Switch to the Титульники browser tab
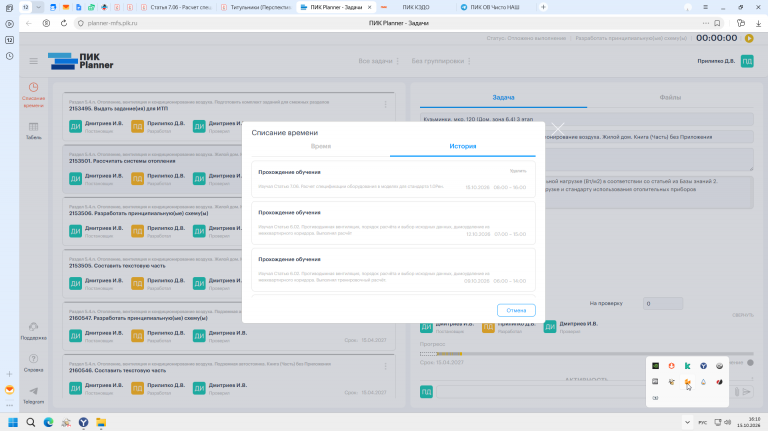This screenshot has height=431, width=768. (256, 7)
